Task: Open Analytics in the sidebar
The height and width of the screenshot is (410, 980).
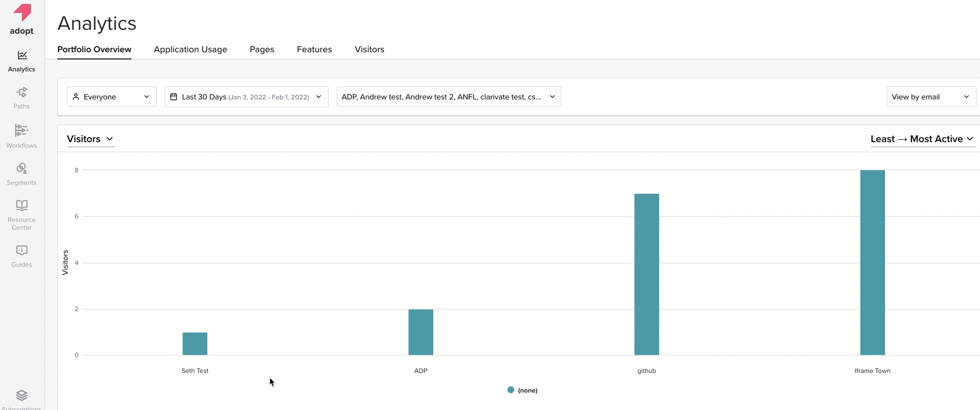Action: [x=22, y=61]
